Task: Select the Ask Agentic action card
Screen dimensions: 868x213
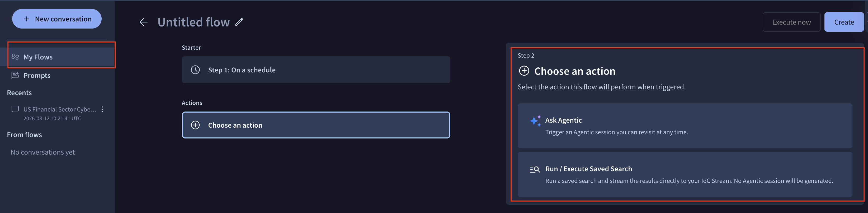Action: pyautogui.click(x=685, y=126)
